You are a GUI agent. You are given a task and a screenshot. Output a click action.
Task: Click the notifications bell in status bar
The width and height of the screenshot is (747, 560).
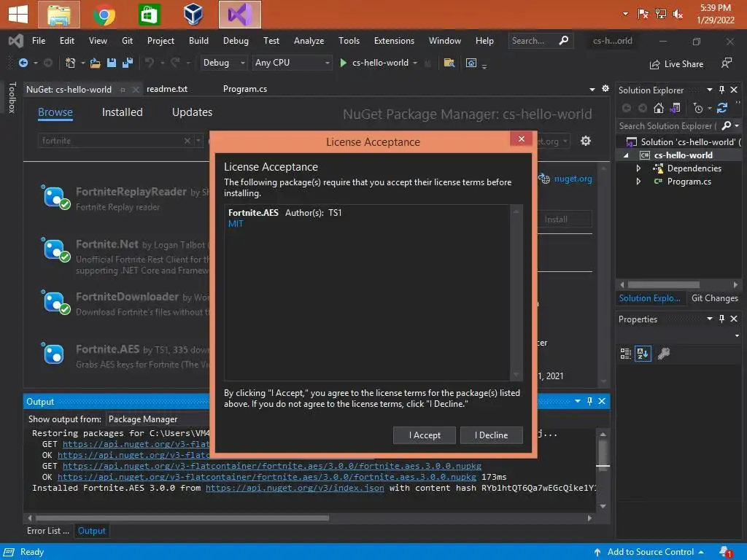(x=726, y=552)
